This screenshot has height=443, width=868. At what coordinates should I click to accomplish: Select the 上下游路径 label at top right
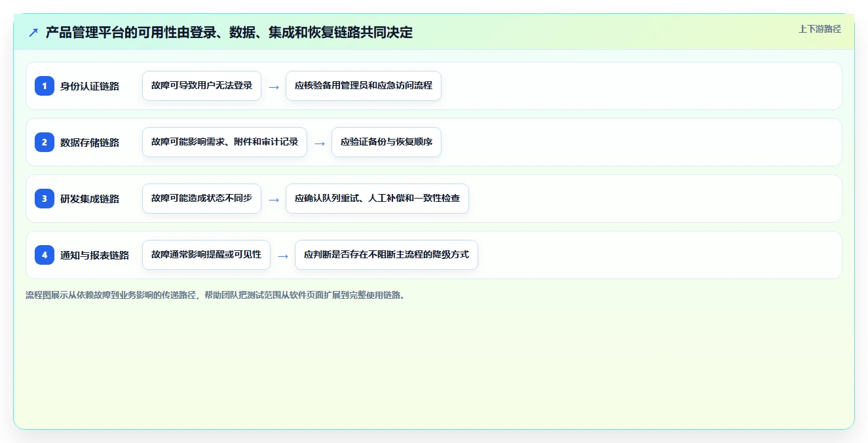click(820, 29)
